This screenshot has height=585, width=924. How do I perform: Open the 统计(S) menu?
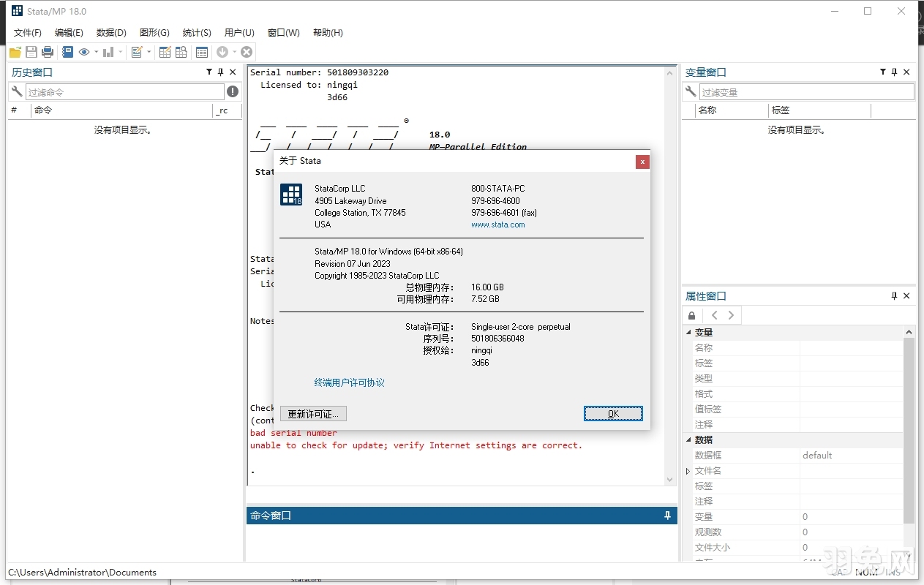[195, 32]
